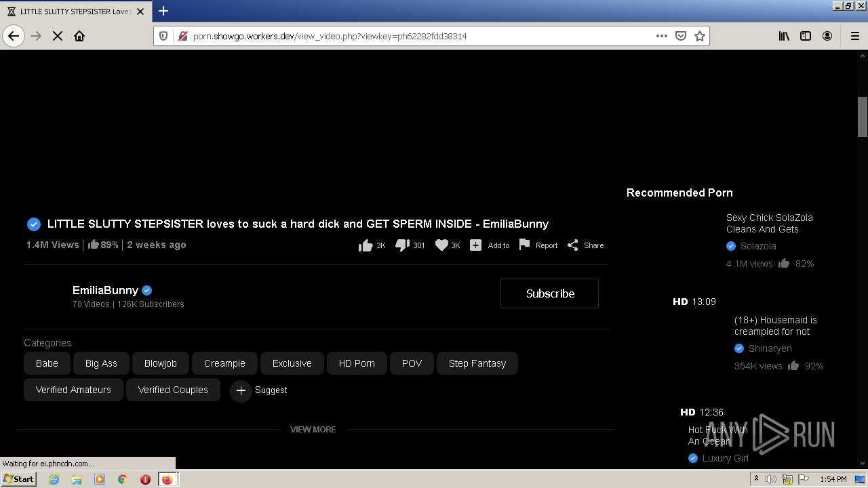Click the heart favorite icon
This screenshot has width=868, height=488.
pos(441,245)
